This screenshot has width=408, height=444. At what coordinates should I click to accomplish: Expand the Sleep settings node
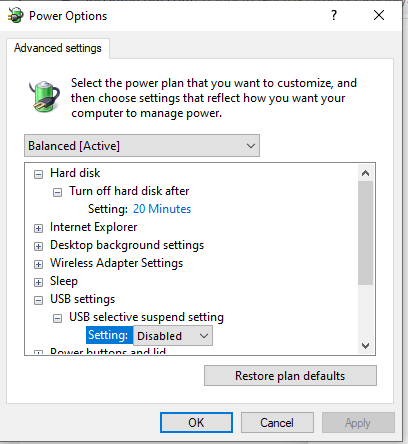point(38,282)
